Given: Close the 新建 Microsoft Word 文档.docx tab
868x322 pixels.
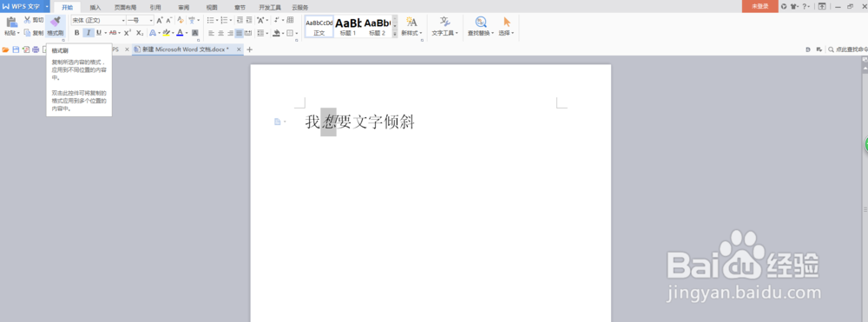Looking at the screenshot, I should [240, 49].
